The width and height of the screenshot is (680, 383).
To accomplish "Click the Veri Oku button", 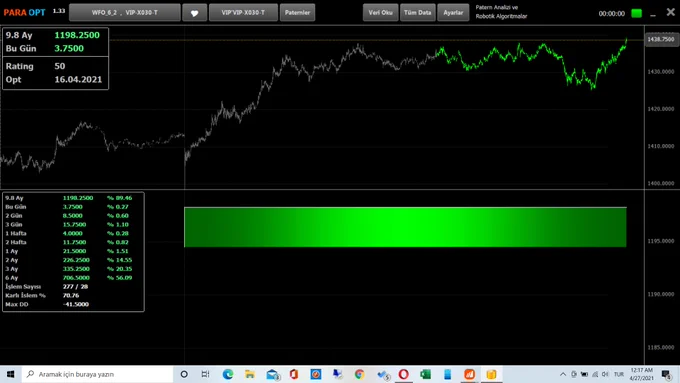I will pyautogui.click(x=380, y=13).
